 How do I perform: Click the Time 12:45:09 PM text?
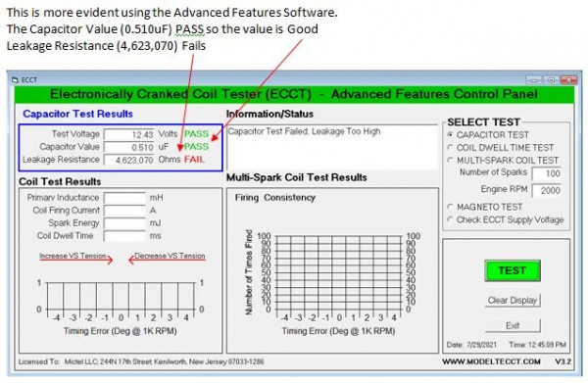pos(537,345)
